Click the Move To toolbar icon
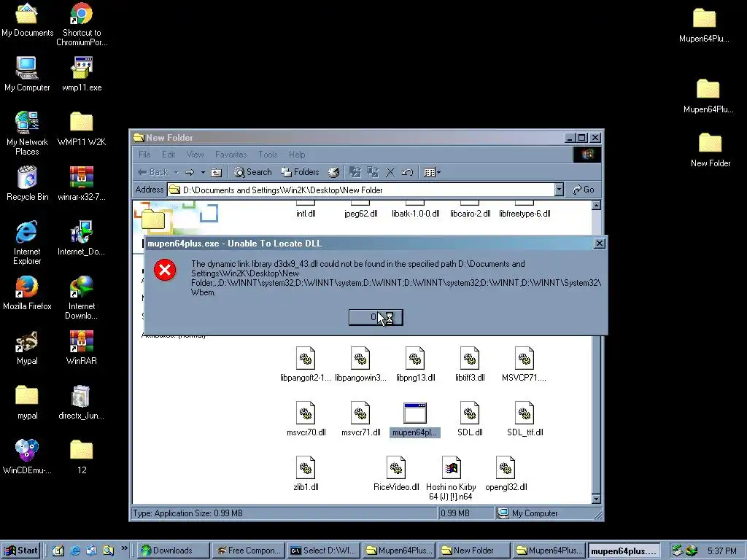The width and height of the screenshot is (747, 560). tap(355, 172)
